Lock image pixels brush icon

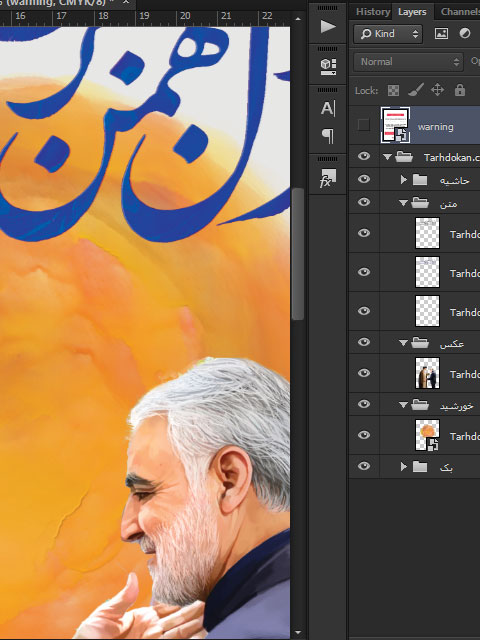click(x=416, y=90)
